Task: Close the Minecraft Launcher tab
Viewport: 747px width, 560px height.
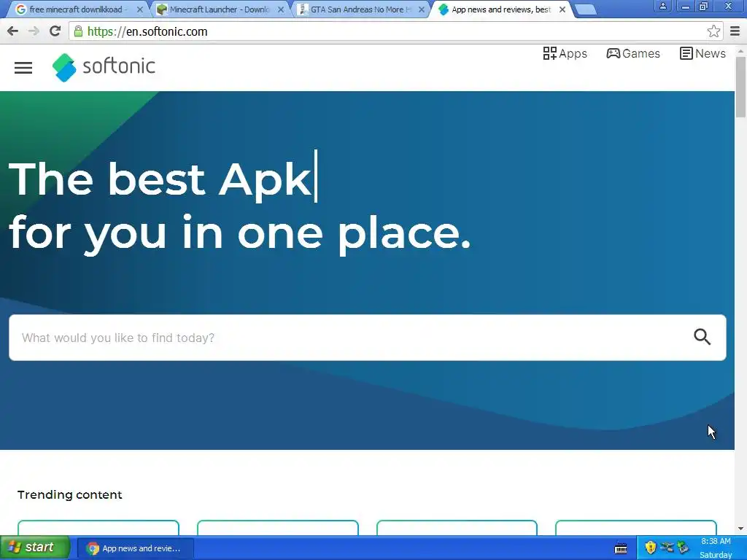Action: 281,9
